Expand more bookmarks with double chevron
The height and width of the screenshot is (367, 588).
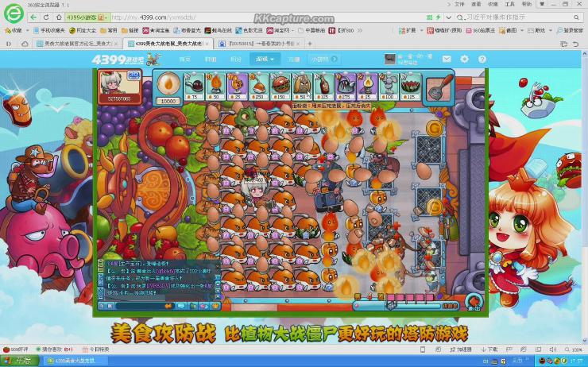(360, 30)
